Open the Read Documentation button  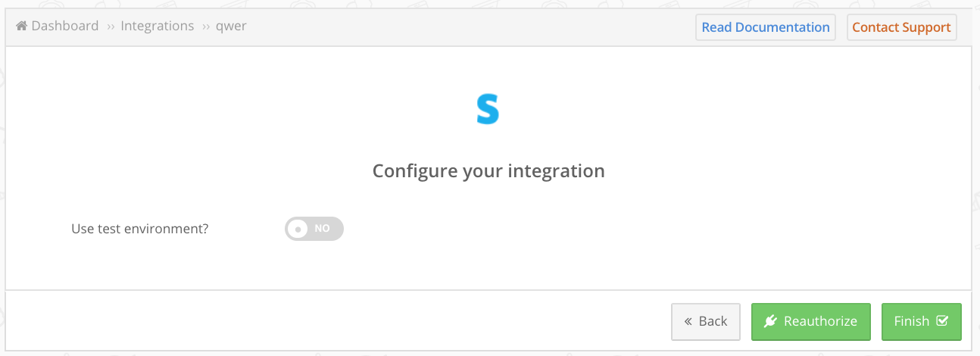click(766, 27)
